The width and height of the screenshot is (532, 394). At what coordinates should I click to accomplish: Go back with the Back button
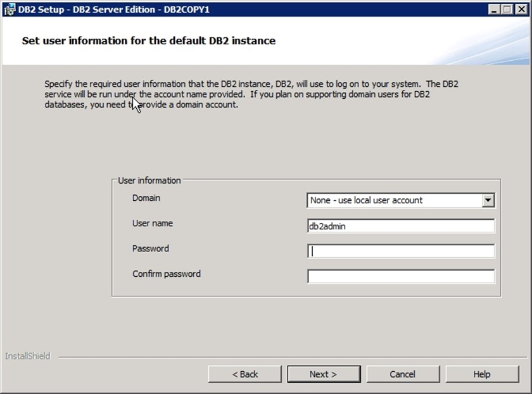click(x=244, y=374)
